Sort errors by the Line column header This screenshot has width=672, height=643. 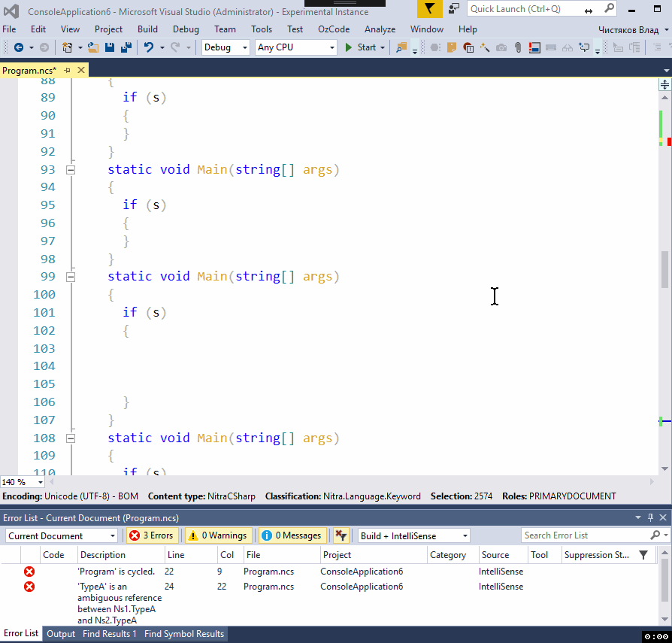coord(191,555)
